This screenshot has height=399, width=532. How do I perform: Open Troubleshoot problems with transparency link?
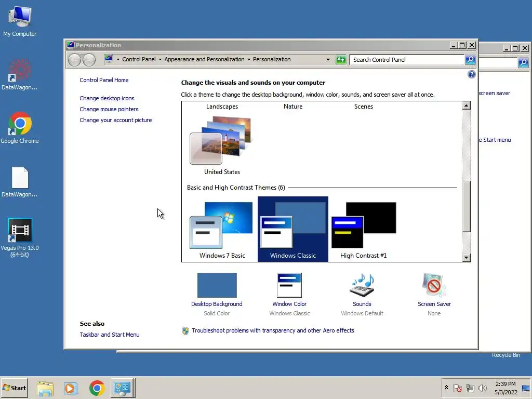273,330
